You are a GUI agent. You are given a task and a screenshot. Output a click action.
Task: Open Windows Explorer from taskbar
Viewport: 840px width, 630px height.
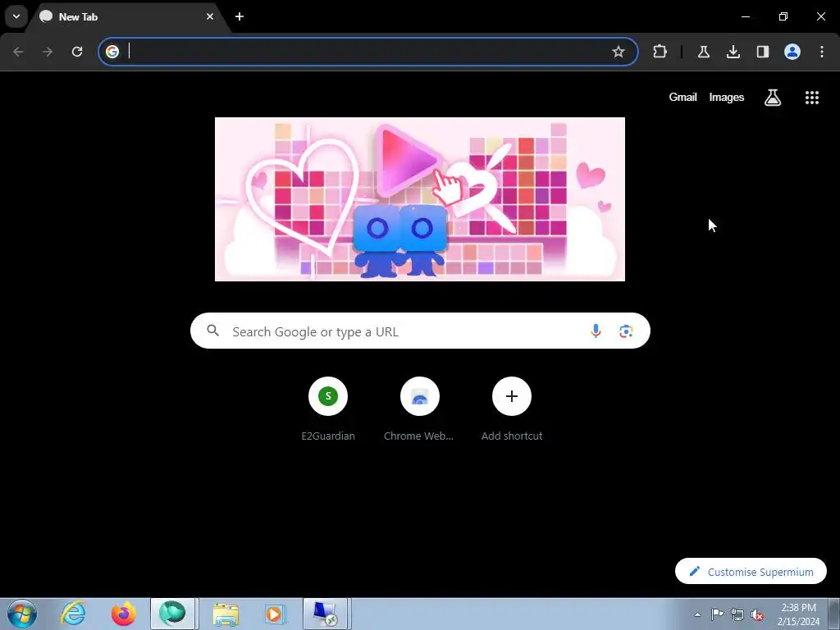pos(226,614)
